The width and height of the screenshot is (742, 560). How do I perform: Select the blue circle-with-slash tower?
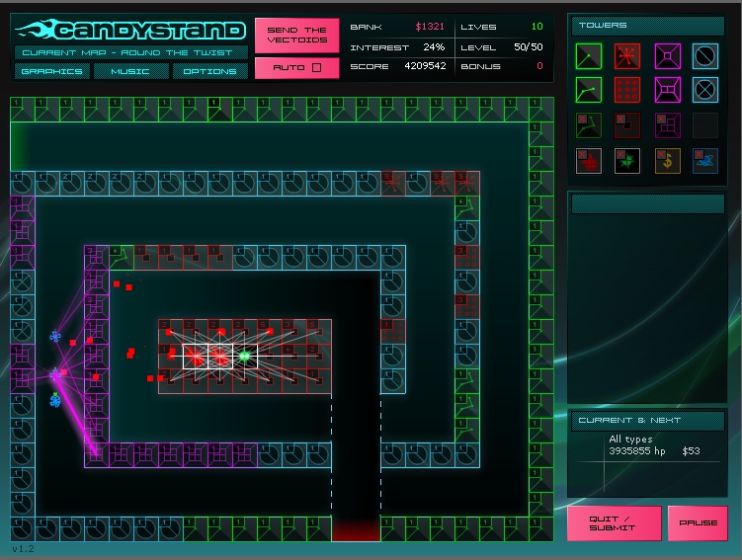(x=705, y=56)
